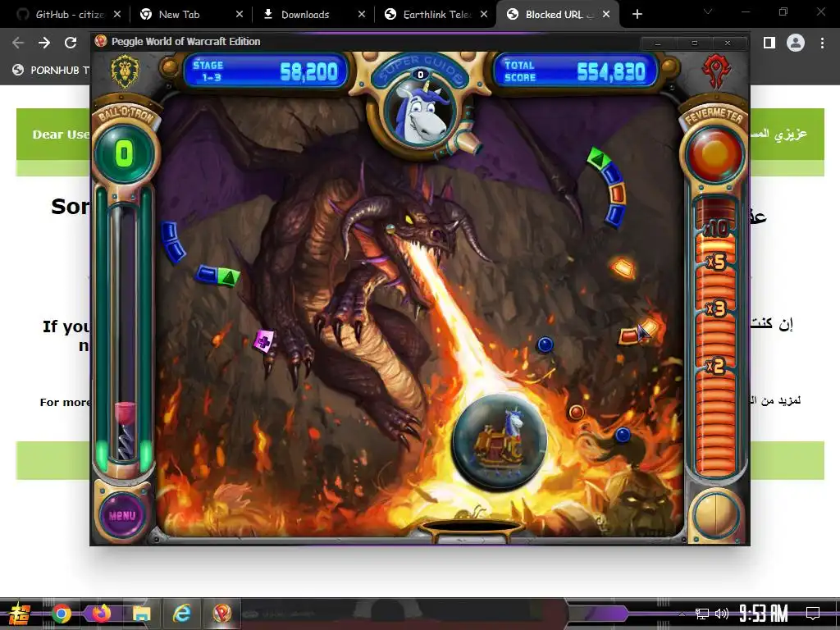The image size is (840, 630).
Task: Show hidden tray icons chevron
Action: tap(682, 614)
